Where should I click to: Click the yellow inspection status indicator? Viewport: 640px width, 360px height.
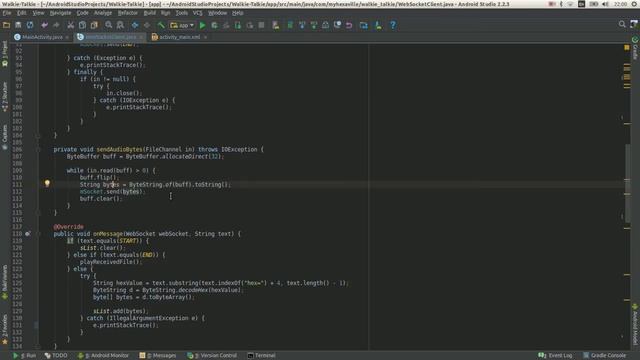[627, 48]
